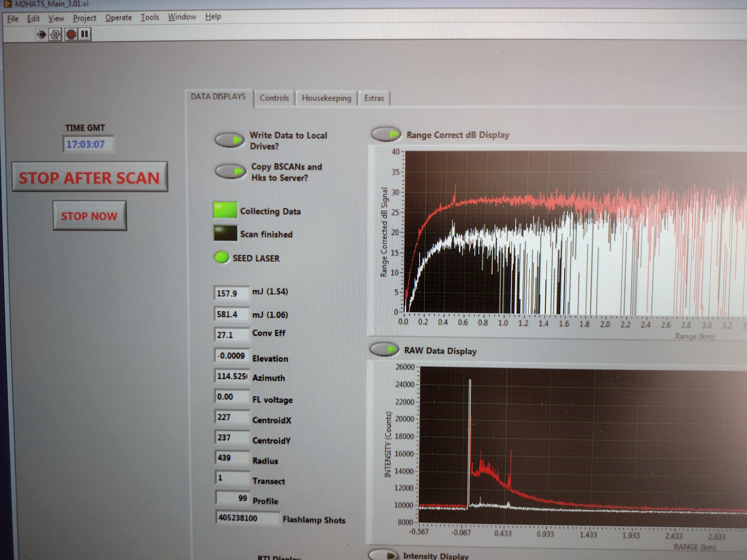This screenshot has width=747, height=560.
Task: Switch to the Housekeeping tab
Action: click(326, 98)
